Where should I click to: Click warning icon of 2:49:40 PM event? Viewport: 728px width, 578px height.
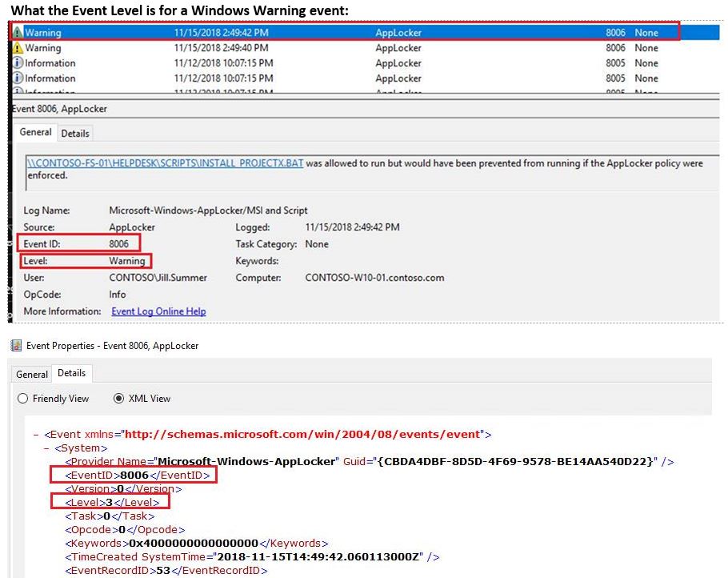[x=18, y=48]
